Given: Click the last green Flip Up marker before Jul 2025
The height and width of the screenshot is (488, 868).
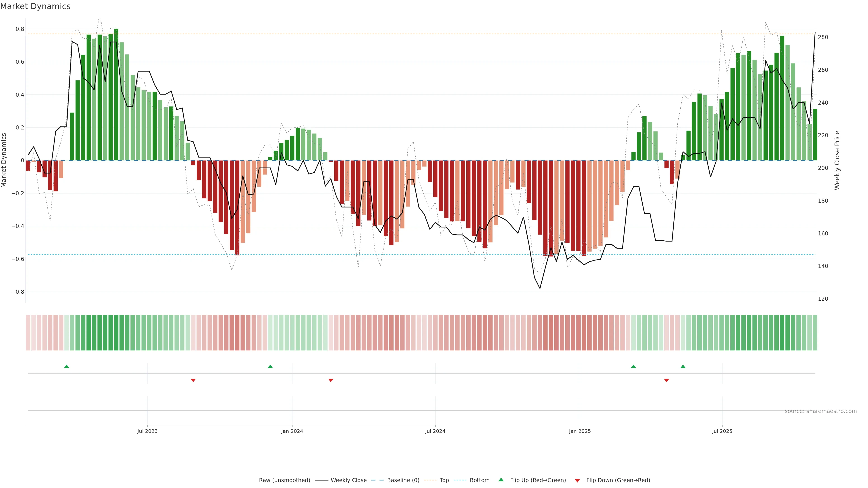Looking at the screenshot, I should click(683, 366).
